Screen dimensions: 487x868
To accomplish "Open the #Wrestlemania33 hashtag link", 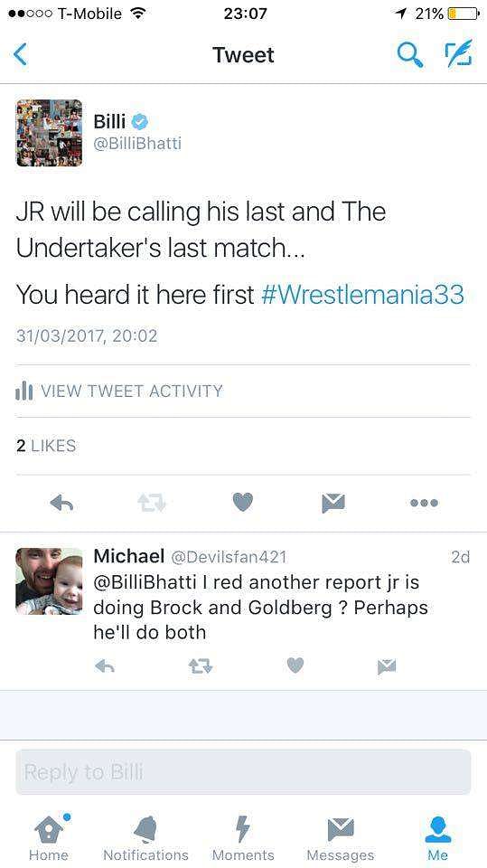I will pyautogui.click(x=362, y=295).
